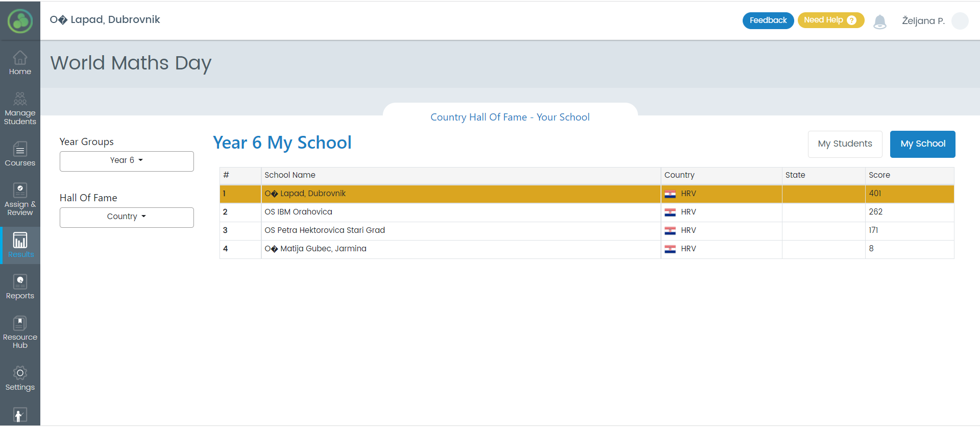Click Croatia flag in OS IBM Orahovica row
980x427 pixels.
pyautogui.click(x=670, y=212)
